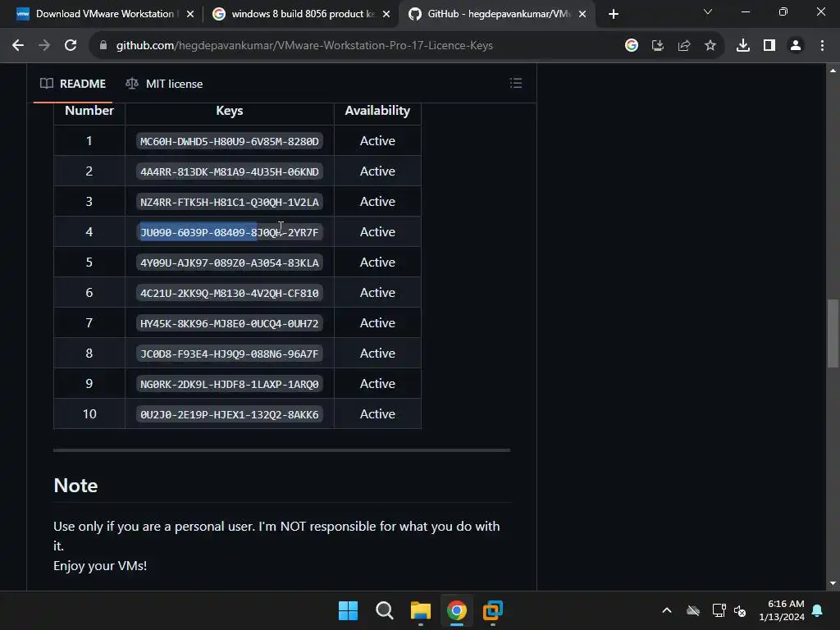Click the OneDrive cloud tray icon
840x630 pixels.
[693, 610]
